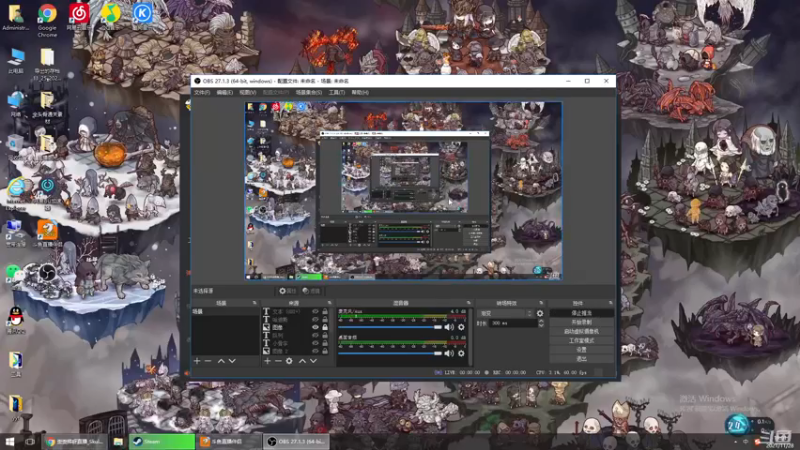
Task: Open the Windows Start menu
Action: tap(10, 441)
